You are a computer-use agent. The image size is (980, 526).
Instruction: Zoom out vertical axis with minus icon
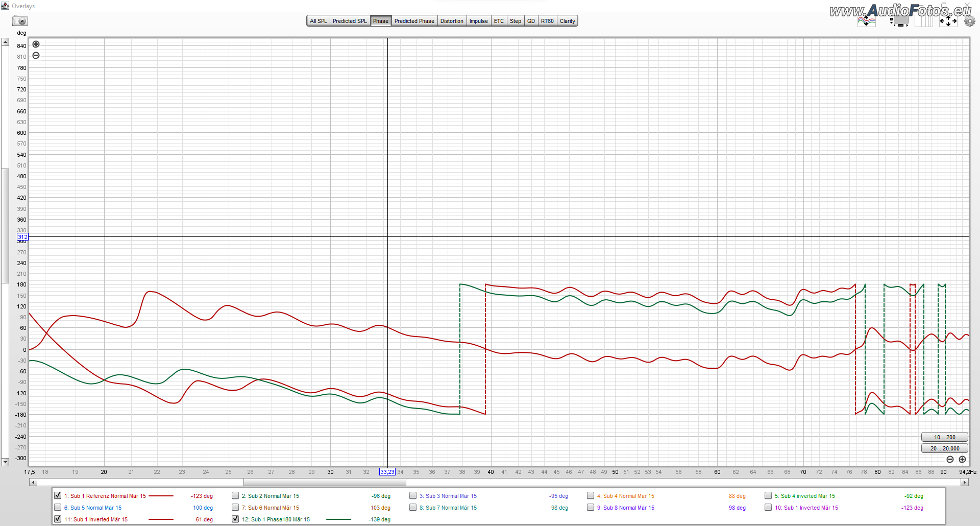[36, 56]
